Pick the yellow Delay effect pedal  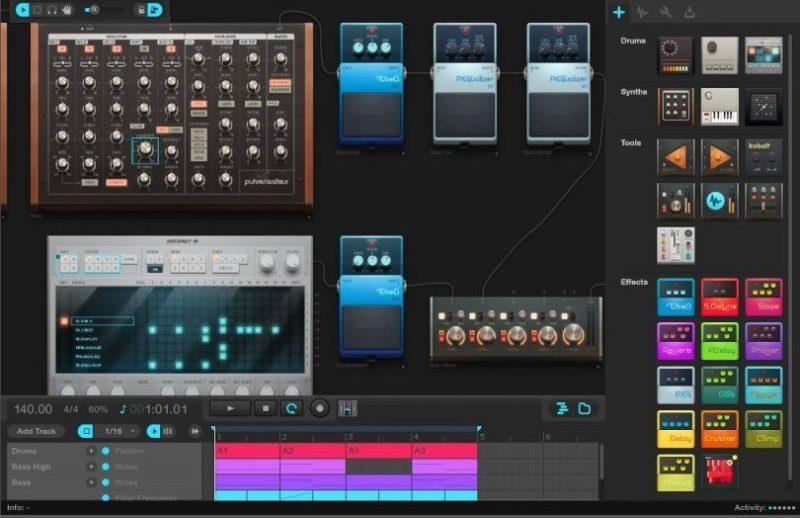(675, 429)
